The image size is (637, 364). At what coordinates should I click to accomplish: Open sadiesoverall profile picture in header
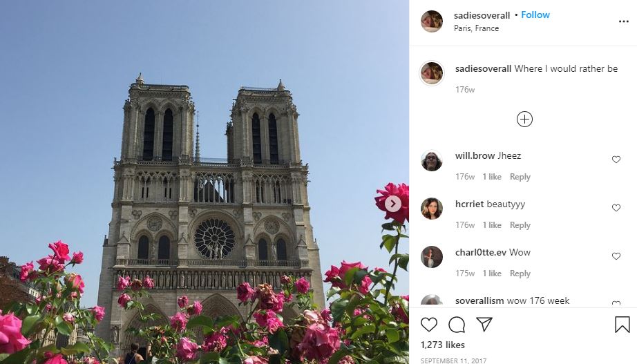(431, 21)
